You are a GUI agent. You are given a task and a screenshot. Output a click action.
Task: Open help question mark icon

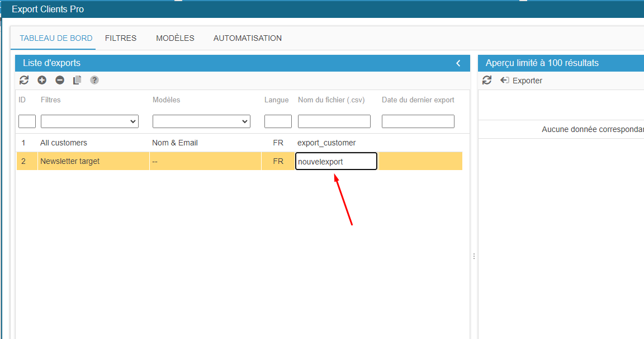94,80
